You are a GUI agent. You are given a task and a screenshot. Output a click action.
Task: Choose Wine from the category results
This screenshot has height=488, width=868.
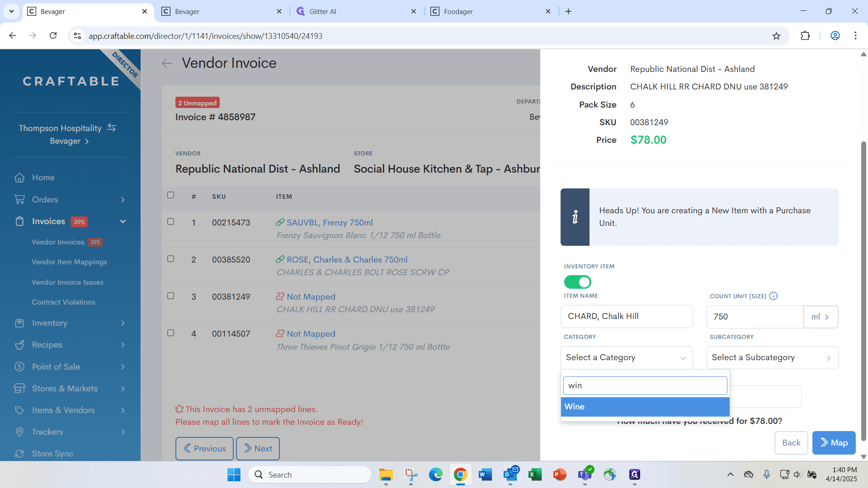[645, 407]
